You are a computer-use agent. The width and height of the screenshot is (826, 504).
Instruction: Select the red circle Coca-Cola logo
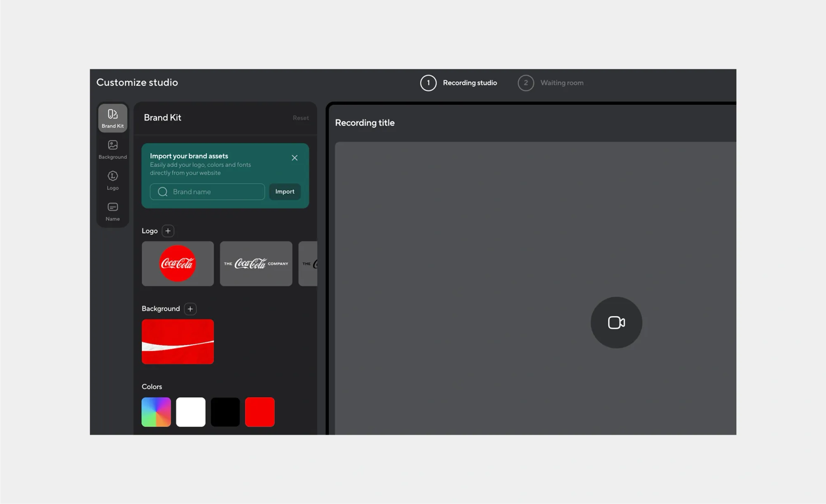click(178, 264)
